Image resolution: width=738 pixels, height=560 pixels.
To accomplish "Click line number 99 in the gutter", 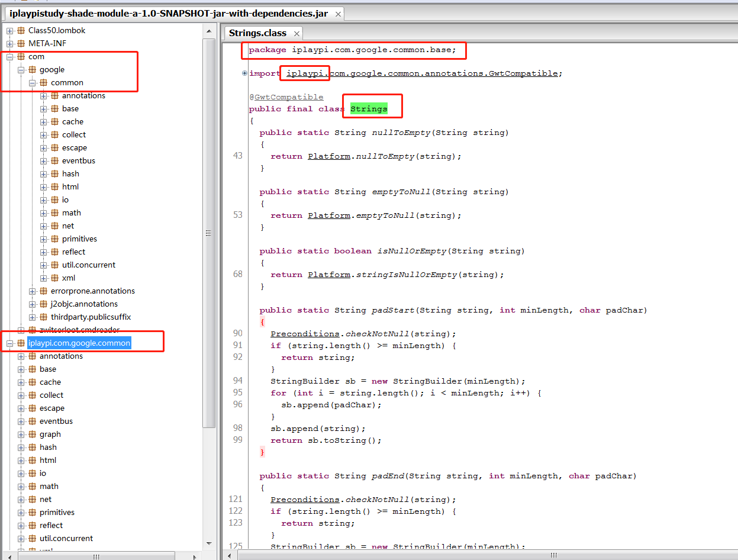I will point(237,440).
